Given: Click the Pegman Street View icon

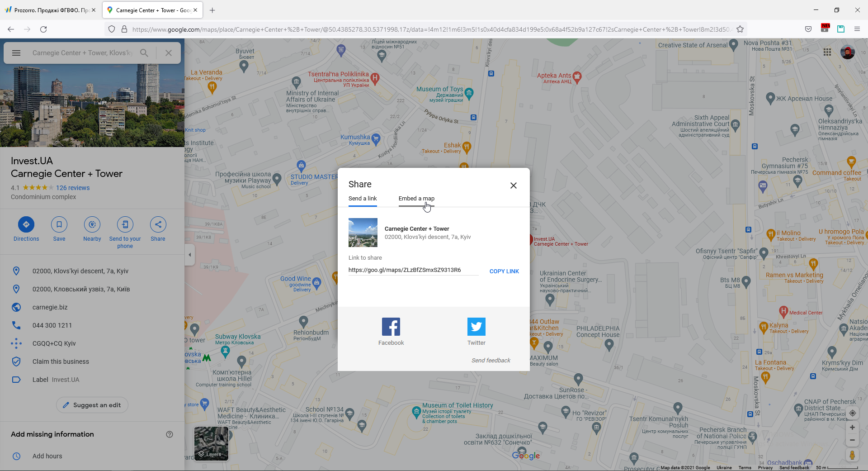Looking at the screenshot, I should coord(852,455).
